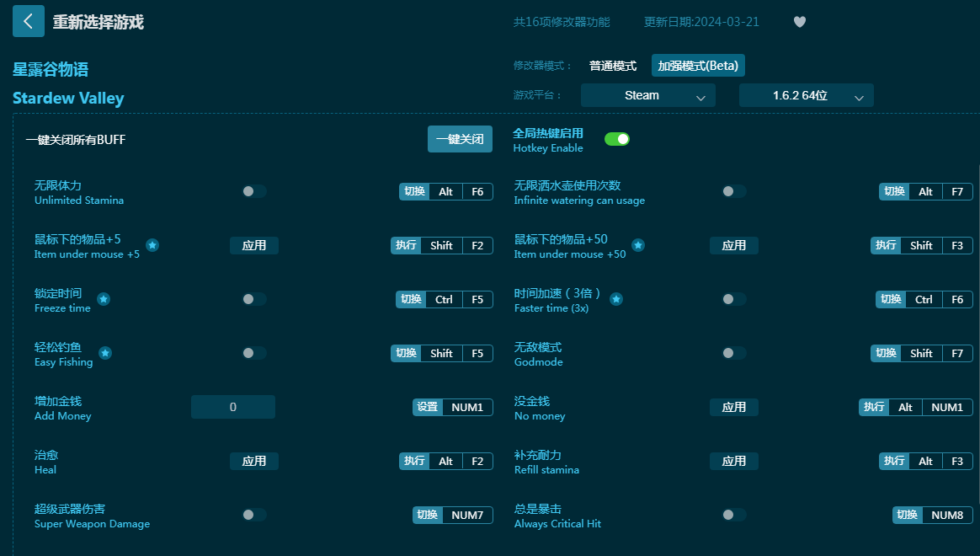The height and width of the screenshot is (556, 980).
Task: Enable Godmode toggle
Action: tap(734, 353)
